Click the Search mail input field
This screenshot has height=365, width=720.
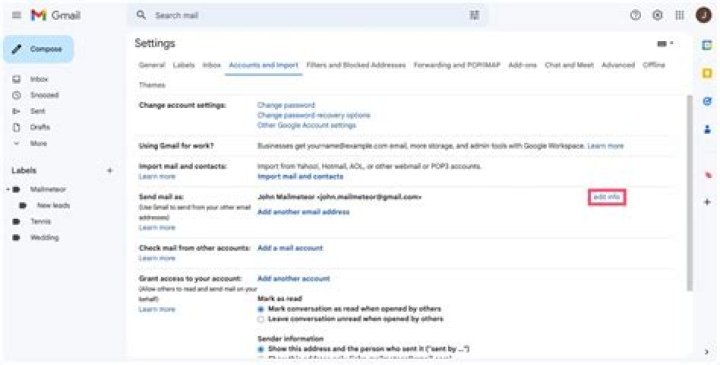308,16
